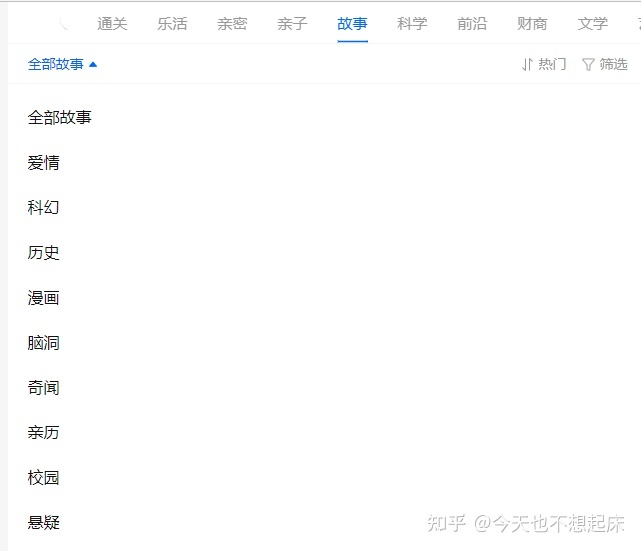The width and height of the screenshot is (641, 551).
Task: Choose the 爱情 story category
Action: 43,163
